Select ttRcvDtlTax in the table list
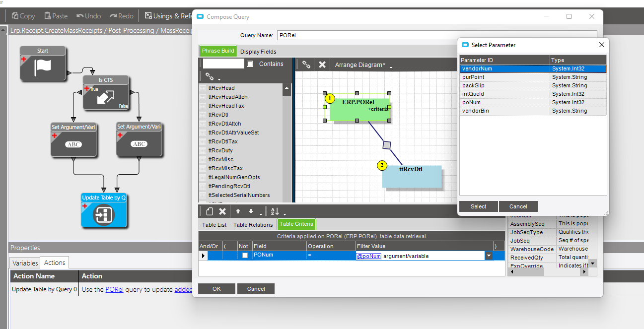The width and height of the screenshot is (644, 329). (223, 141)
